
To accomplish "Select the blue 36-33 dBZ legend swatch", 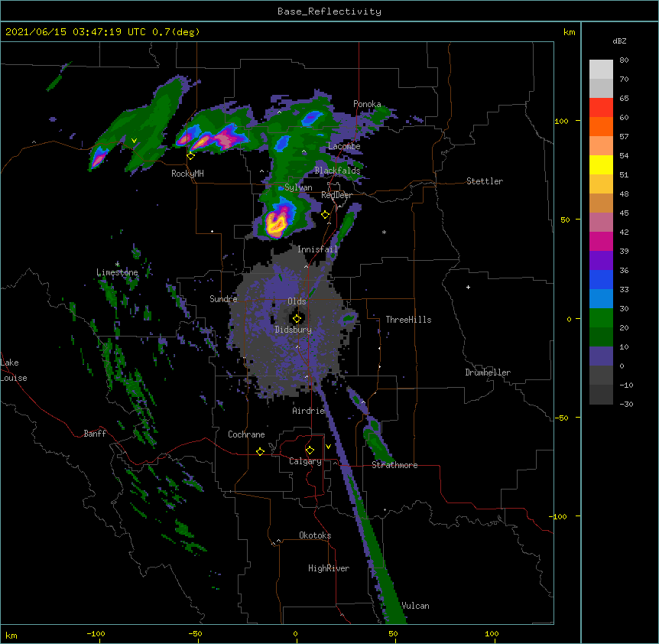I will 601,279.
